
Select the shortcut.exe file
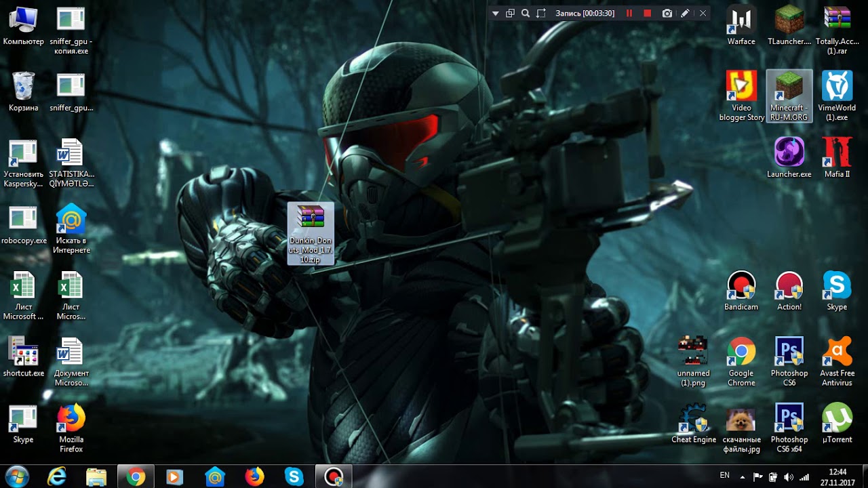coord(23,357)
